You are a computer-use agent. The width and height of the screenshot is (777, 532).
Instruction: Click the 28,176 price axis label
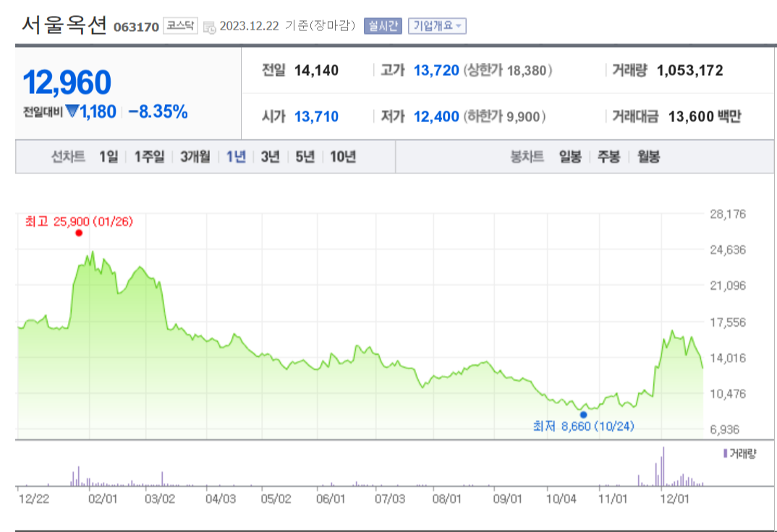pyautogui.click(x=728, y=214)
